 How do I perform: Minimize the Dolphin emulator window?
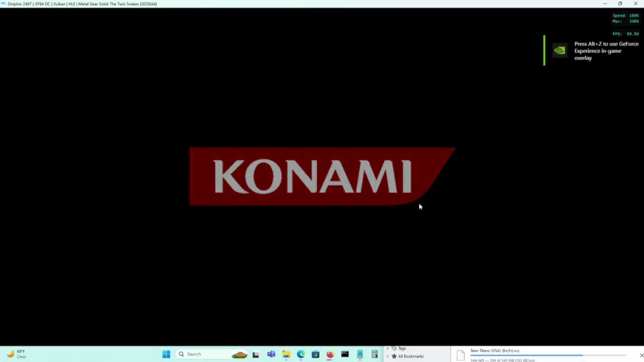(605, 4)
